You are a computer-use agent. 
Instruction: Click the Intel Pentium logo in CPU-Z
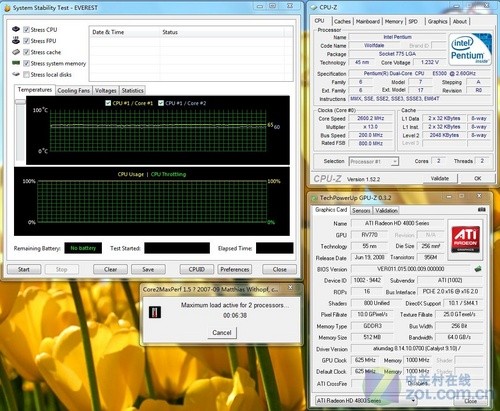[x=470, y=49]
